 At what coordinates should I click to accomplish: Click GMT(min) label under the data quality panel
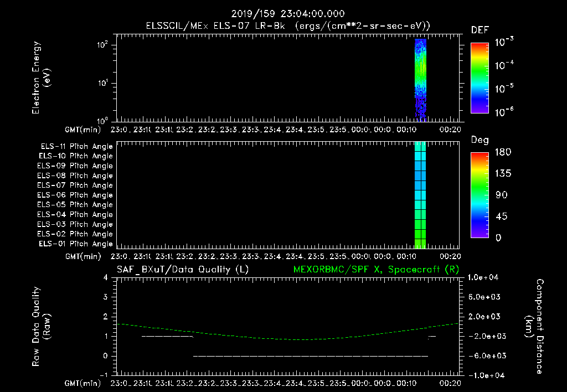point(83,383)
